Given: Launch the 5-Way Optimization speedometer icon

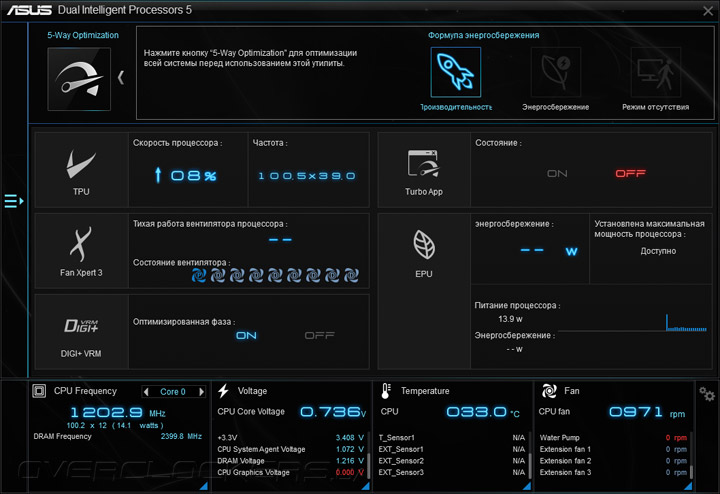Looking at the screenshot, I should (79, 79).
